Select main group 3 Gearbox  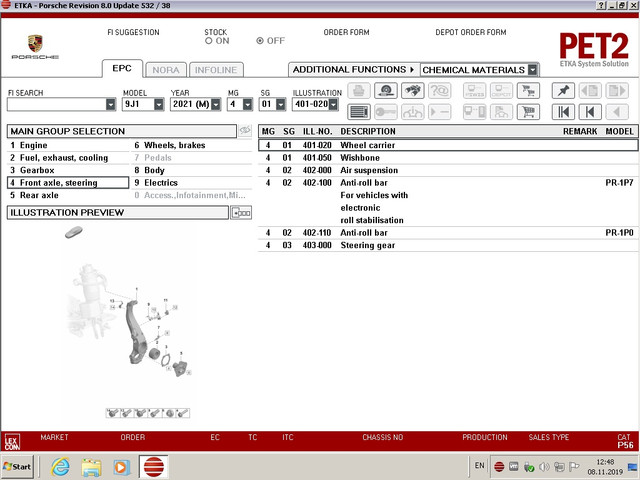68,170
